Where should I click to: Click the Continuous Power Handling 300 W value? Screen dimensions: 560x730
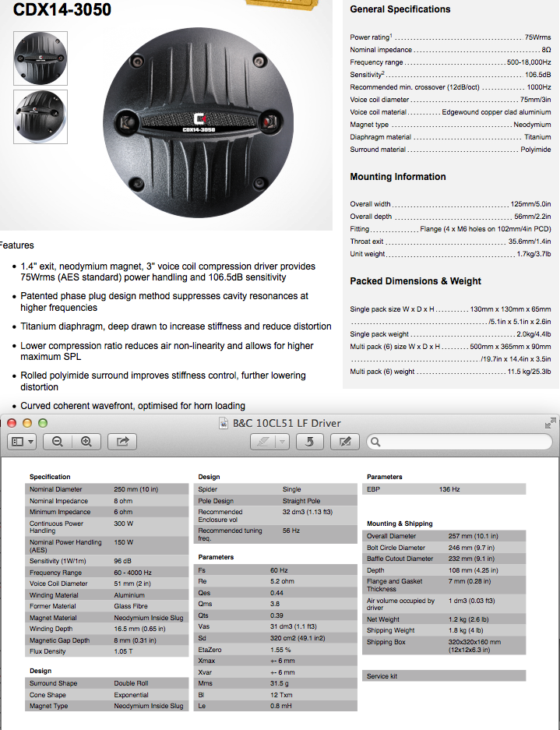coord(124,524)
